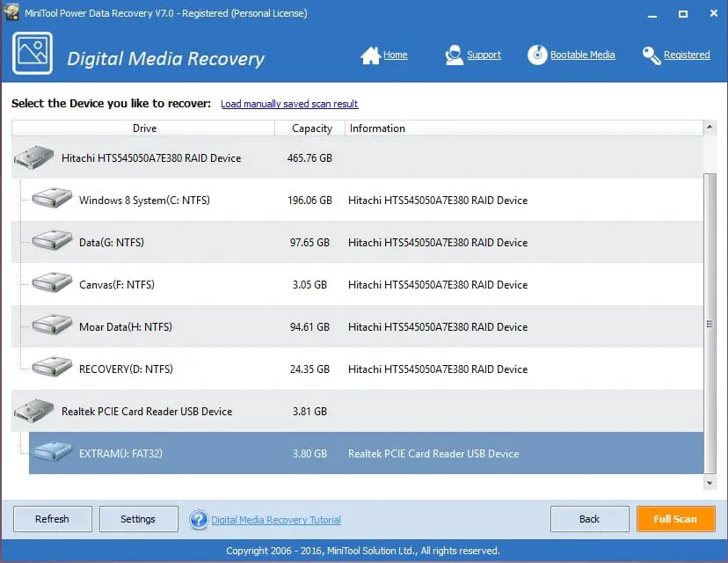Click the 97.65 GB capacity value
The width and height of the screenshot is (728, 563).
(309, 243)
